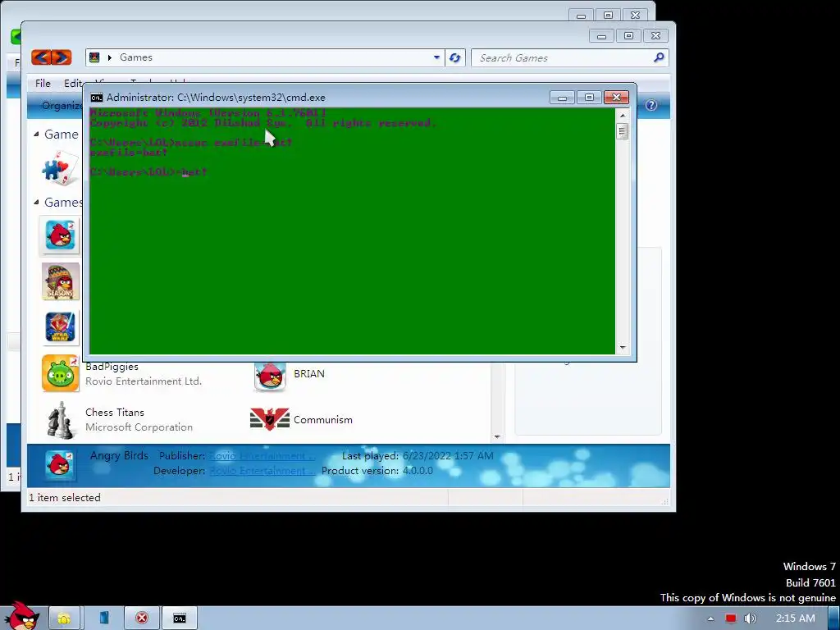Open the File menu
This screenshot has height=630, width=840.
pos(43,83)
